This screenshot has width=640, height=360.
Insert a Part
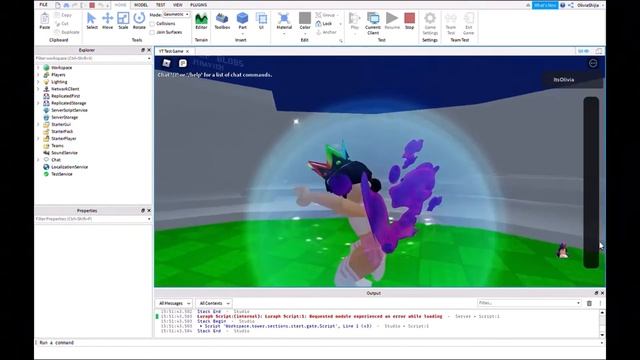tap(242, 21)
